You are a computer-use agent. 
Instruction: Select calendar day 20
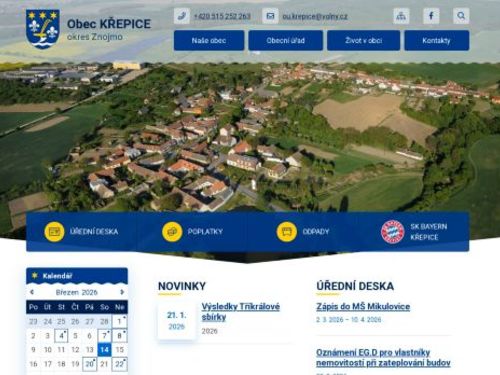point(90,364)
